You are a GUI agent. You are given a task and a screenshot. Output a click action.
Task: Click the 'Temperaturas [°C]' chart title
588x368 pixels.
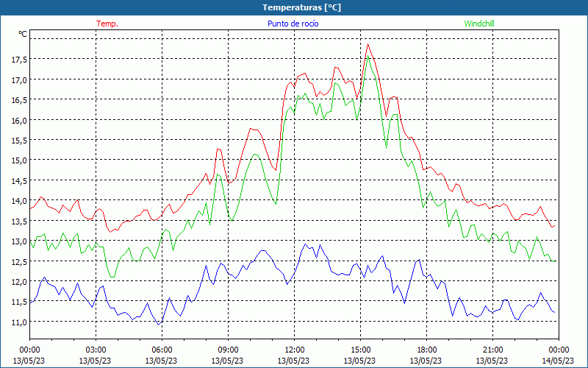[x=301, y=7]
